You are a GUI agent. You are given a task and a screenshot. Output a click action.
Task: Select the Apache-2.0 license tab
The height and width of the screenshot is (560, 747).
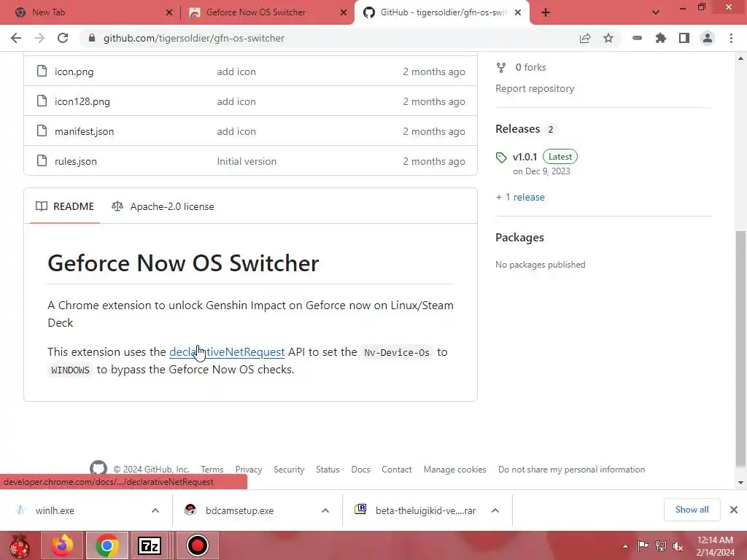[163, 206]
